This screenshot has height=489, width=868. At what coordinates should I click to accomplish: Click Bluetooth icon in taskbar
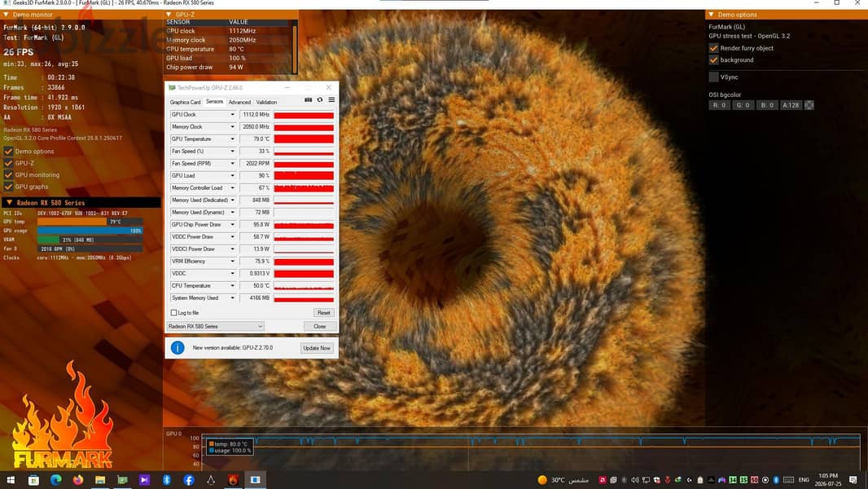point(167,480)
